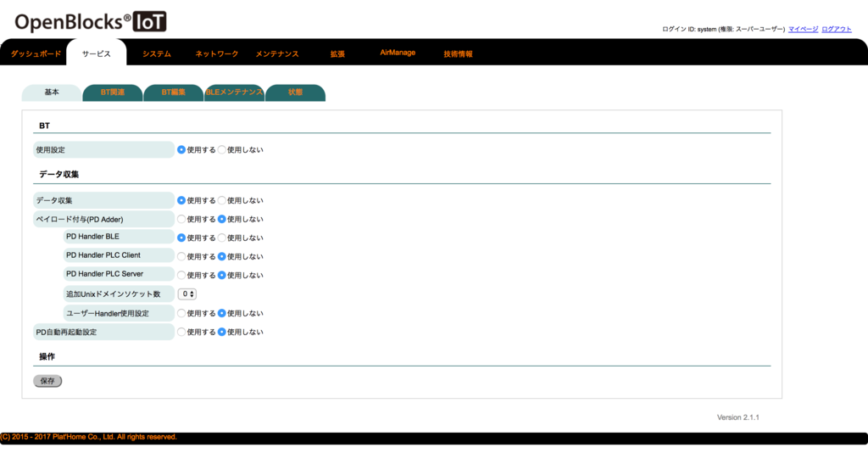Set BT 使用設定 to 使用する
The width and height of the screenshot is (868, 470).
pos(181,149)
